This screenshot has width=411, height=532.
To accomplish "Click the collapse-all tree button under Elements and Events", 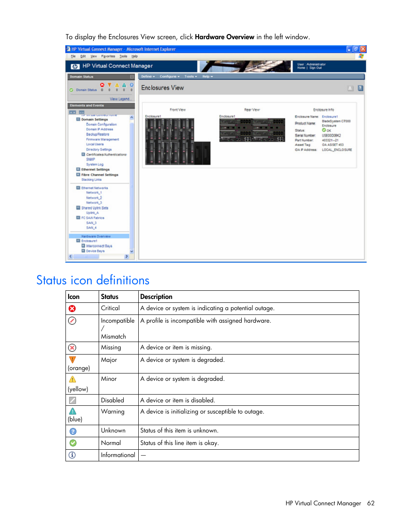I will (x=82, y=112).
